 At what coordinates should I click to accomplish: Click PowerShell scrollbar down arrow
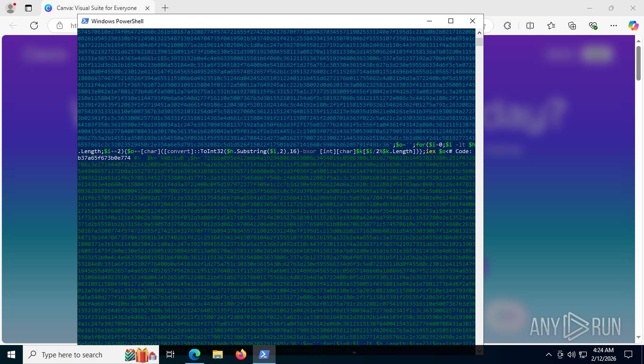coord(479,351)
